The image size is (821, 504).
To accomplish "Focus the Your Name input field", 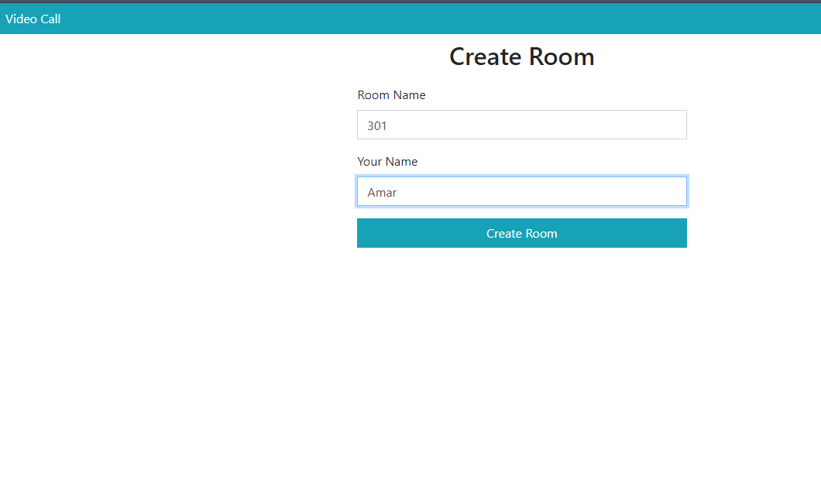I will click(x=521, y=192).
